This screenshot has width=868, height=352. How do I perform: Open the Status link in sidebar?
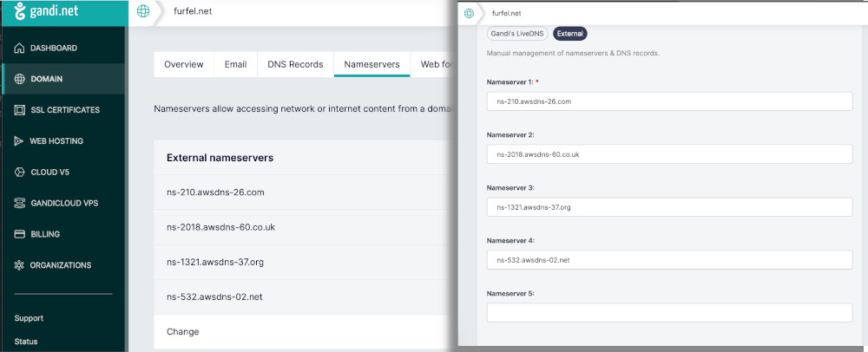[x=26, y=342]
